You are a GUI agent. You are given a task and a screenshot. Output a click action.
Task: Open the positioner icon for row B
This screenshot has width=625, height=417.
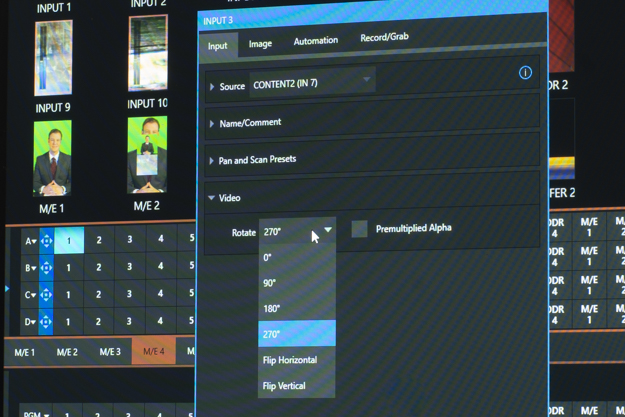tap(46, 268)
